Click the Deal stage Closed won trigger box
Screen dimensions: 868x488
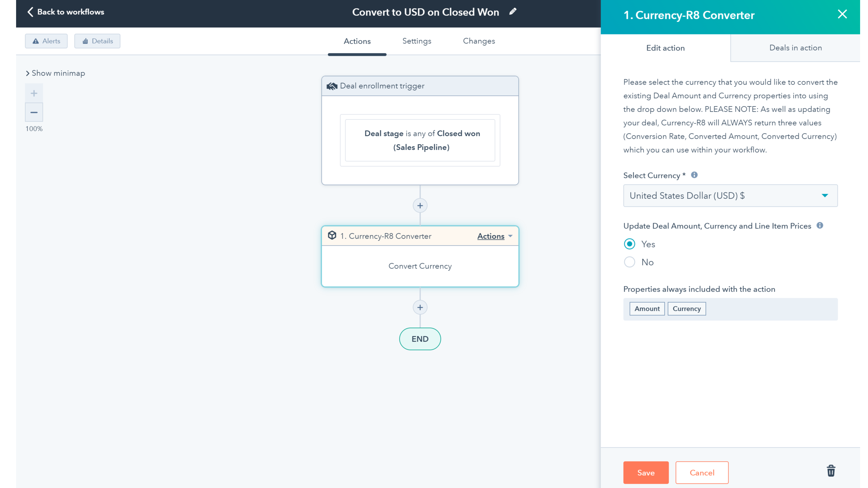click(x=420, y=140)
